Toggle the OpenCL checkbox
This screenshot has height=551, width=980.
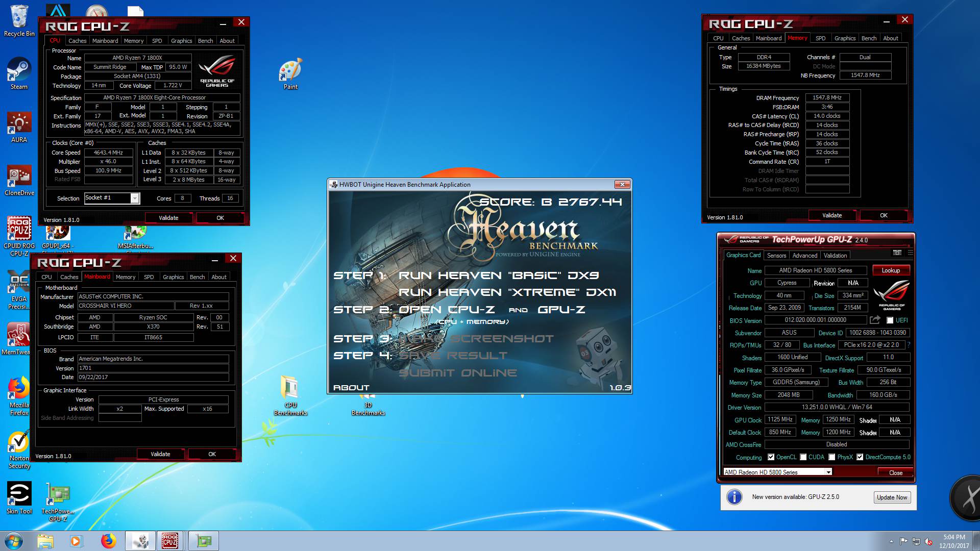pyautogui.click(x=771, y=457)
